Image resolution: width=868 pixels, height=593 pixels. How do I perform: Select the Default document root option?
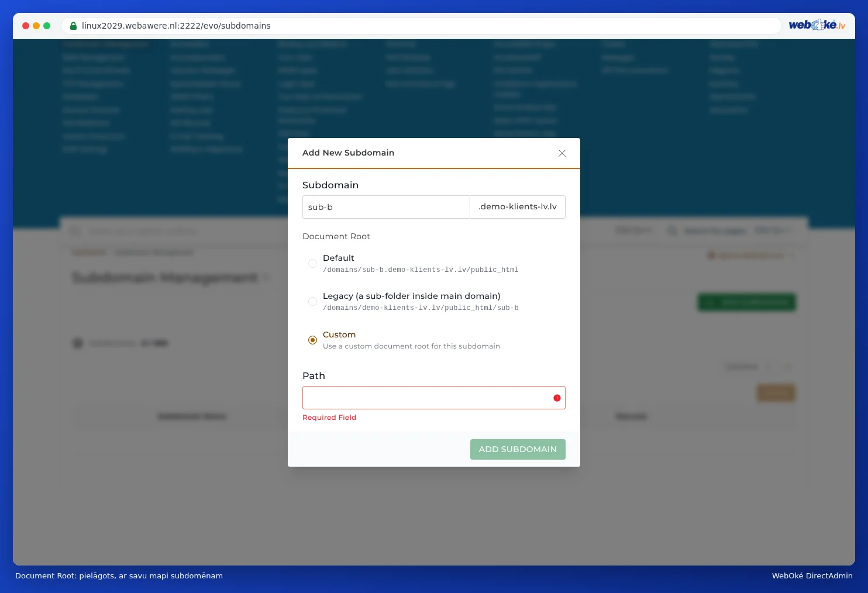click(312, 264)
